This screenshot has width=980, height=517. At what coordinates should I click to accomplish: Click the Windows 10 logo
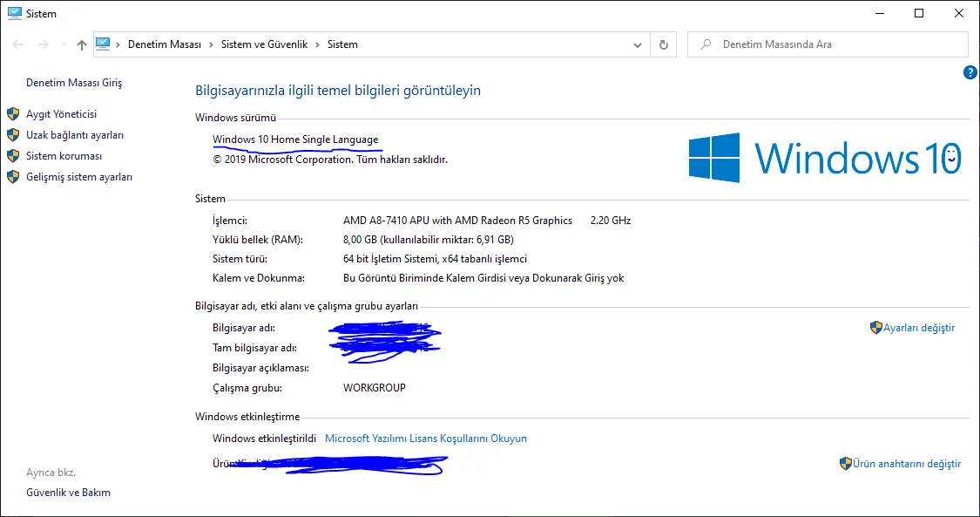825,158
